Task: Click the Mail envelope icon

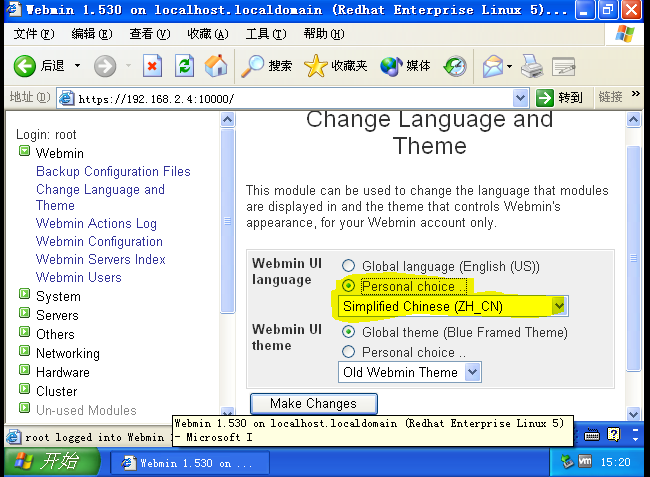Action: click(492, 66)
